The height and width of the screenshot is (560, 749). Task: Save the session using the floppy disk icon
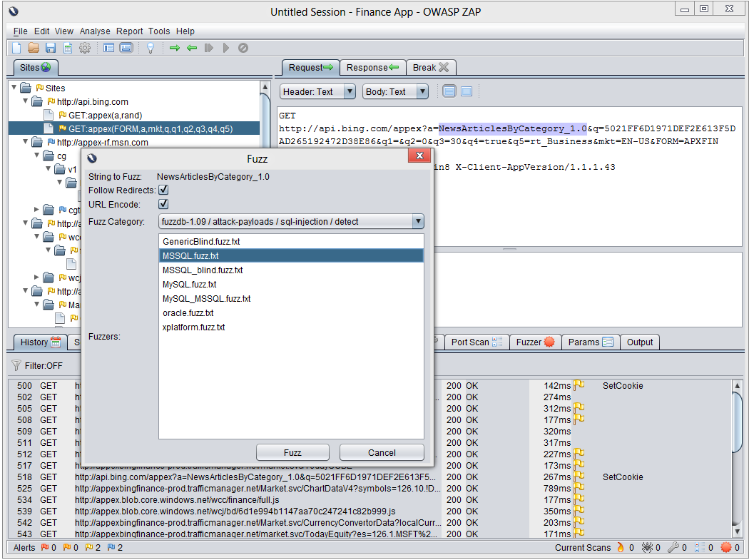pos(51,48)
